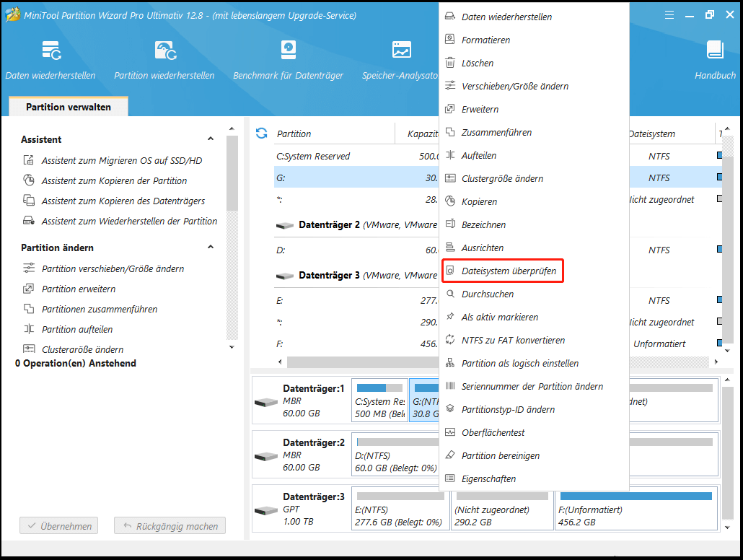Image resolution: width=743 pixels, height=560 pixels.
Task: Switch to Partition verwalten tab
Action: click(x=69, y=107)
